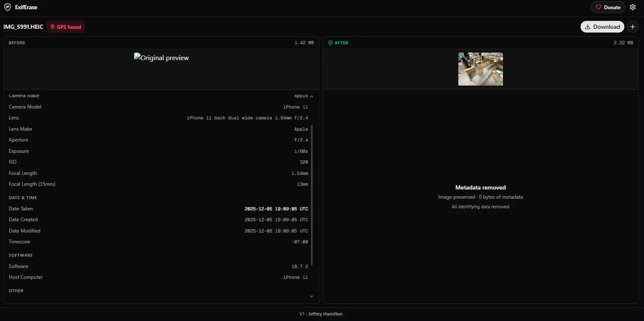644x321 pixels.
Task: Click the All identifying data removed text
Action: point(480,207)
